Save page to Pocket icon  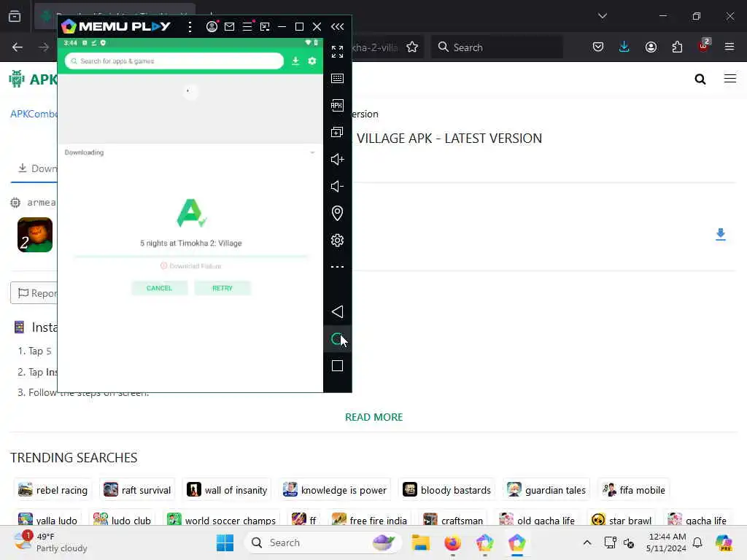point(598,47)
